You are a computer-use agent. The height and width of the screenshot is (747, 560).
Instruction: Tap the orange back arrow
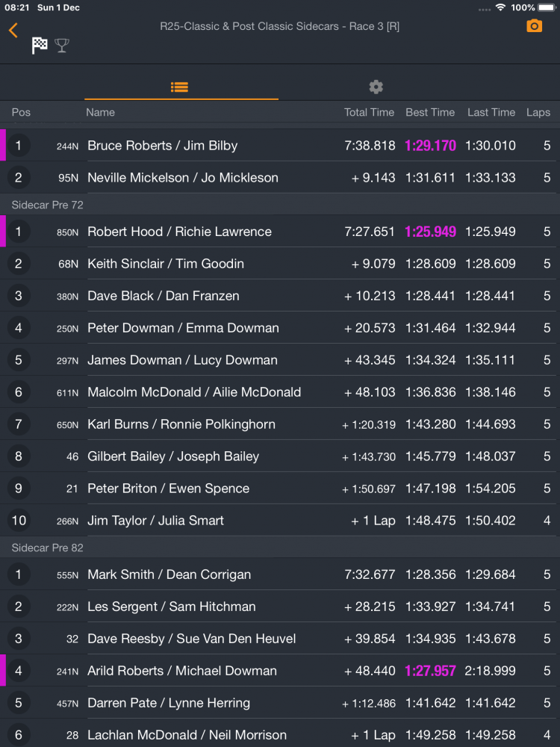[13, 31]
